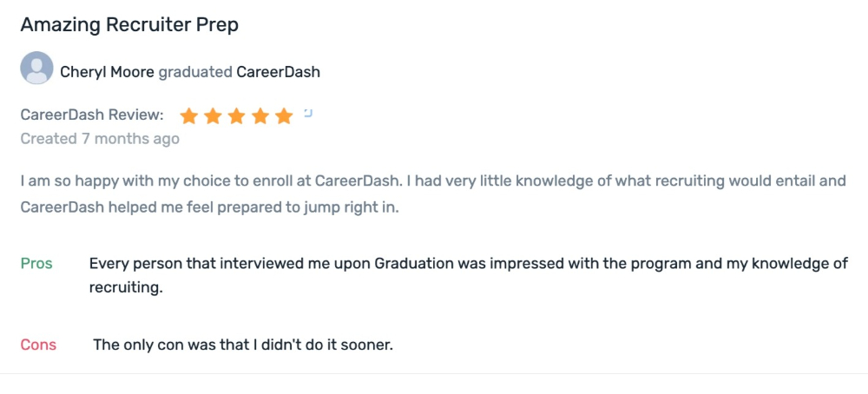The width and height of the screenshot is (868, 394).
Task: Select the second orange rating star
Action: (213, 116)
